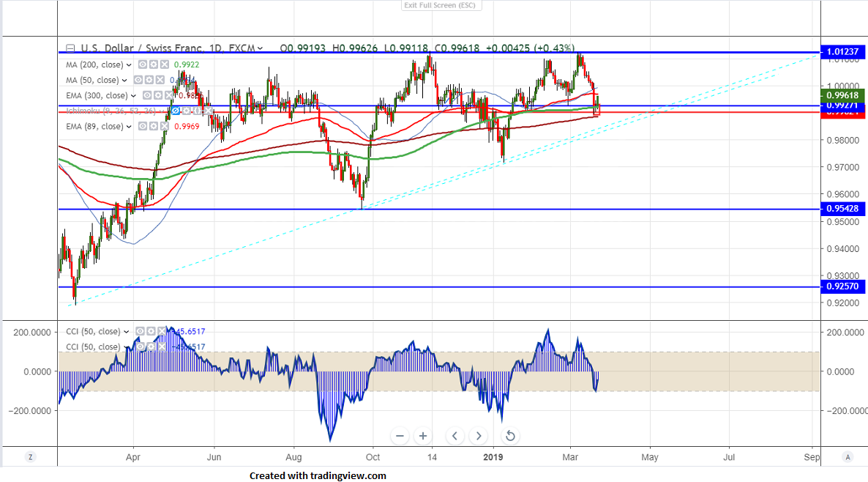Hide the EMA (89, close) indicator
The image size is (868, 482).
[142, 126]
